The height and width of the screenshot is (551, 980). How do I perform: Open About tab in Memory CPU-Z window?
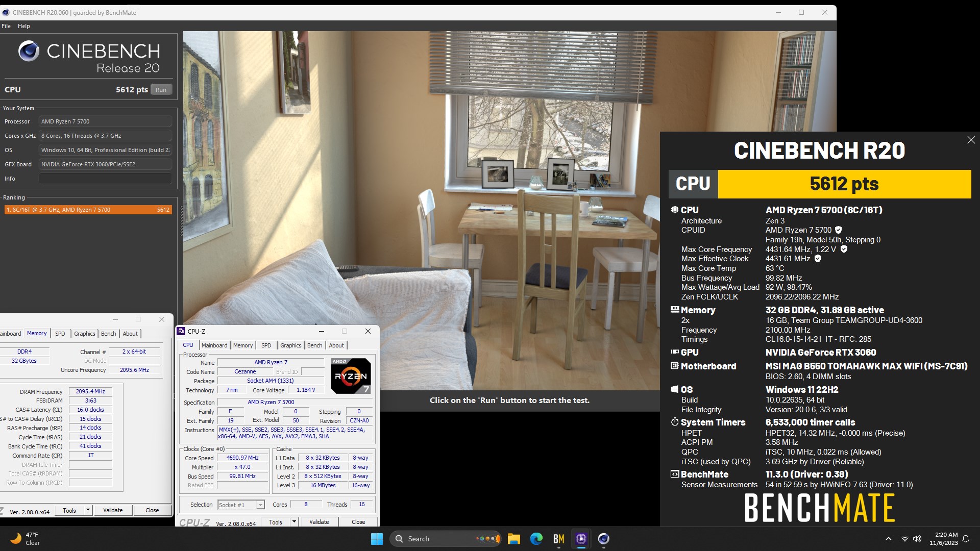pyautogui.click(x=130, y=334)
